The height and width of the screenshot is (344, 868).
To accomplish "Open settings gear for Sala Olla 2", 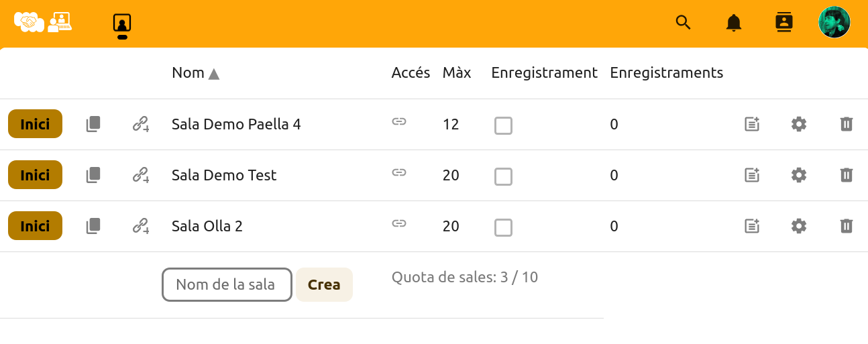I will coord(798,226).
